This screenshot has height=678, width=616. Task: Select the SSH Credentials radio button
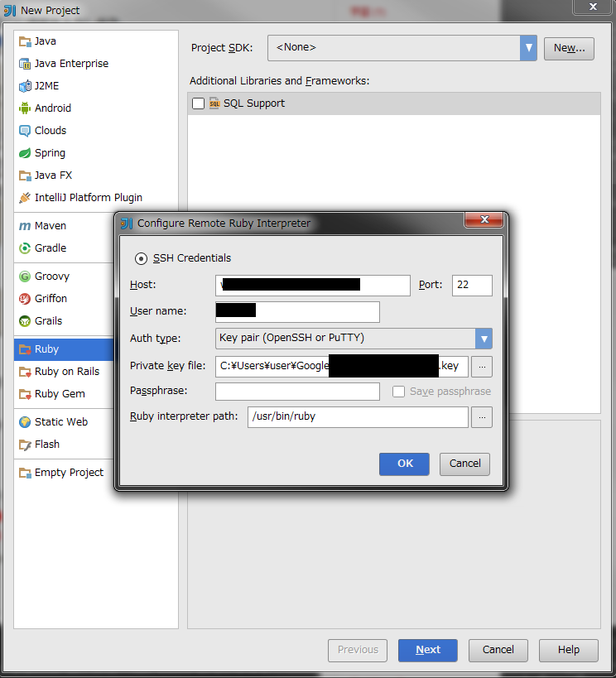tap(141, 258)
